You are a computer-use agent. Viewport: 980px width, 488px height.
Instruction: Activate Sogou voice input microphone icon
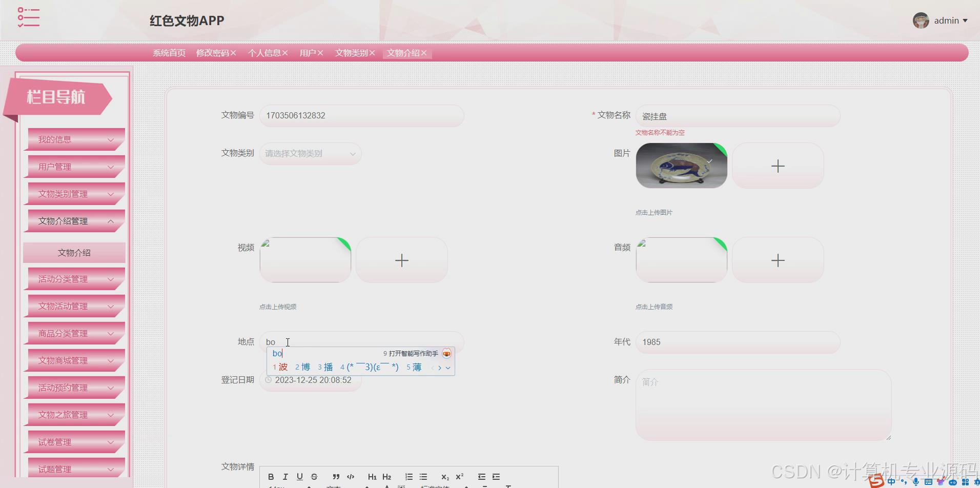[x=916, y=482]
